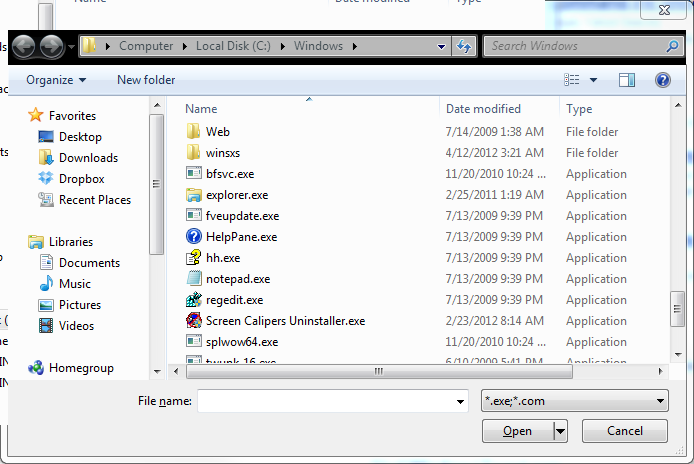Click file list scrollbar down arrow
The height and width of the screenshot is (464, 694).
tap(678, 355)
